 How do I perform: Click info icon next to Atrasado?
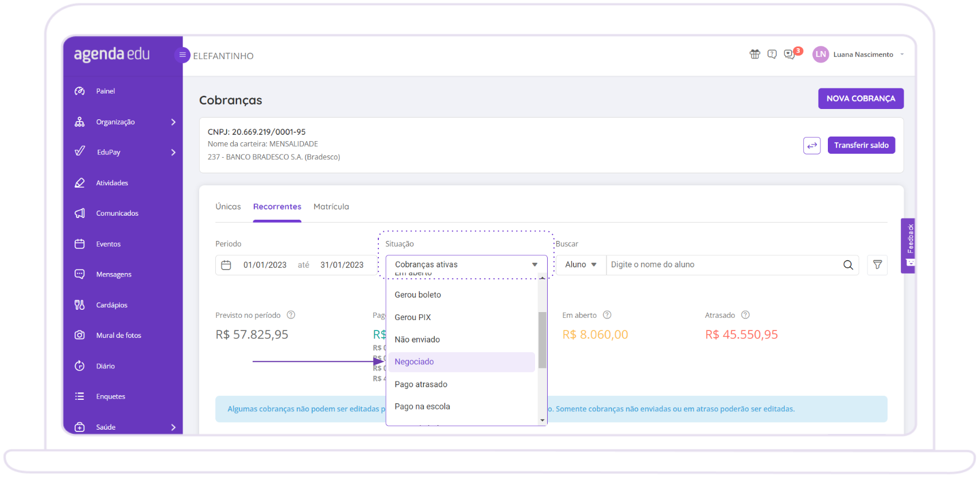coord(745,315)
